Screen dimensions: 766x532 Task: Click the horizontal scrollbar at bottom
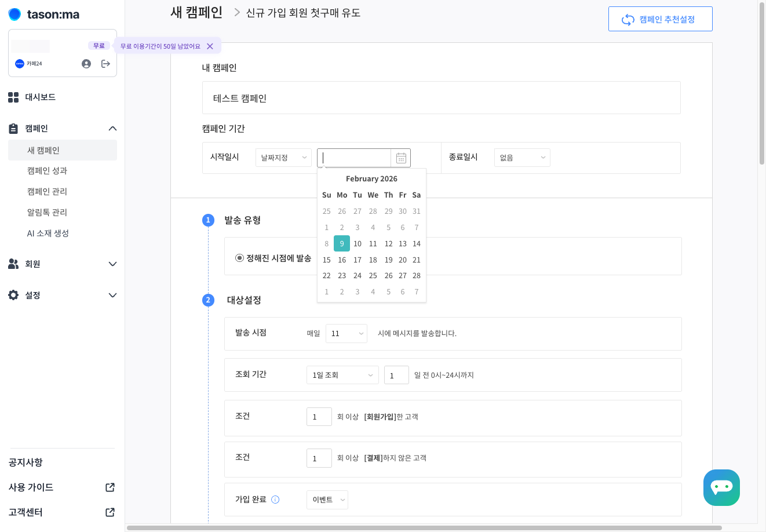click(x=424, y=528)
